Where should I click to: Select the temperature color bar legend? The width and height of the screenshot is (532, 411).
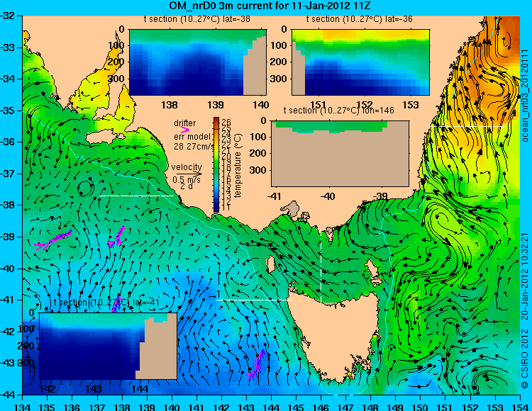click(x=216, y=164)
